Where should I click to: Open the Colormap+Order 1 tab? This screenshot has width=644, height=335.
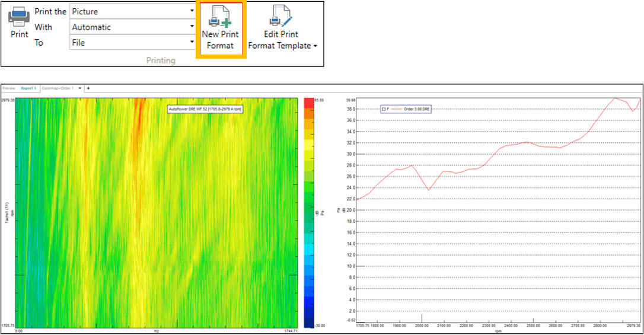click(x=58, y=88)
